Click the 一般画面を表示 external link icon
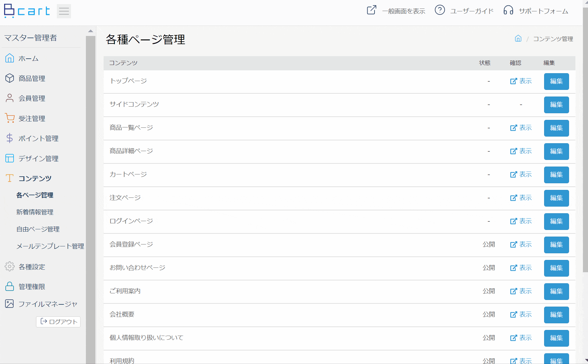 coord(372,10)
